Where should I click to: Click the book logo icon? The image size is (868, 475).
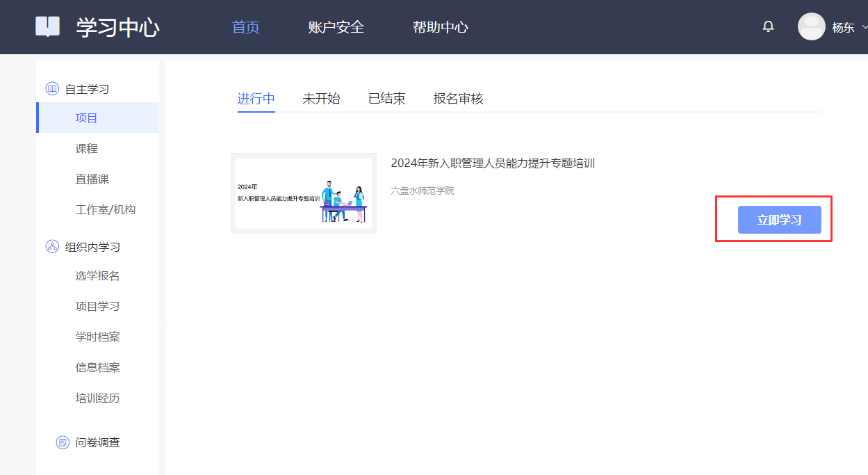pyautogui.click(x=48, y=26)
